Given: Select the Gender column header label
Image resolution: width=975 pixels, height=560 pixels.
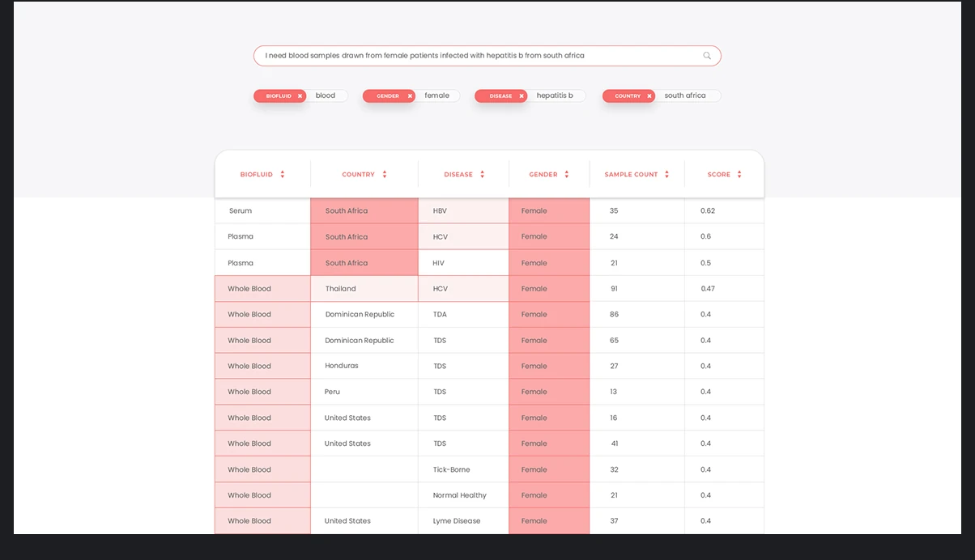Looking at the screenshot, I should [x=543, y=174].
